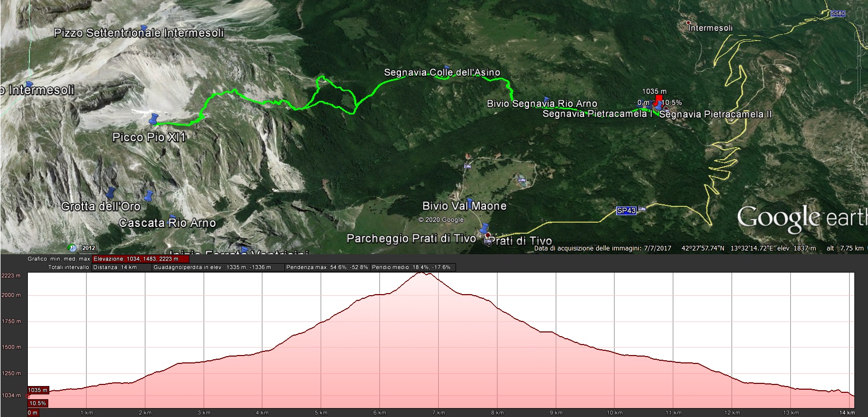Screen dimensions: 868x417
Task: Click the Picco Pio XI pushpin placemark
Action: pos(154,119)
